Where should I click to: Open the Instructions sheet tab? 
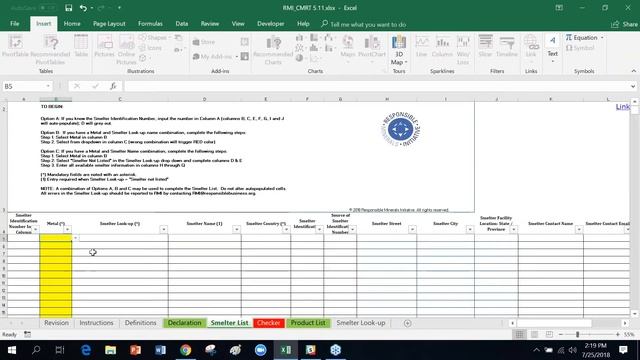(96, 323)
